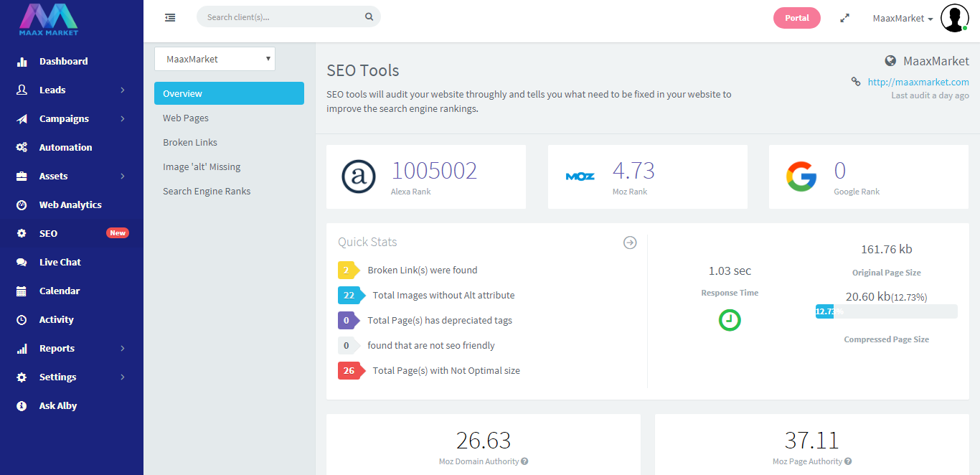Click the green response time clock icon
This screenshot has height=475, width=980.
click(730, 320)
